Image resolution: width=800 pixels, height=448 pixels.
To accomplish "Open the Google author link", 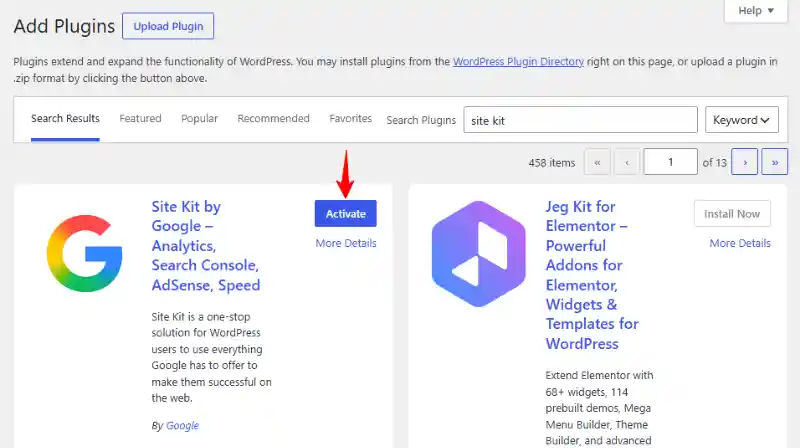I will pos(182,426).
